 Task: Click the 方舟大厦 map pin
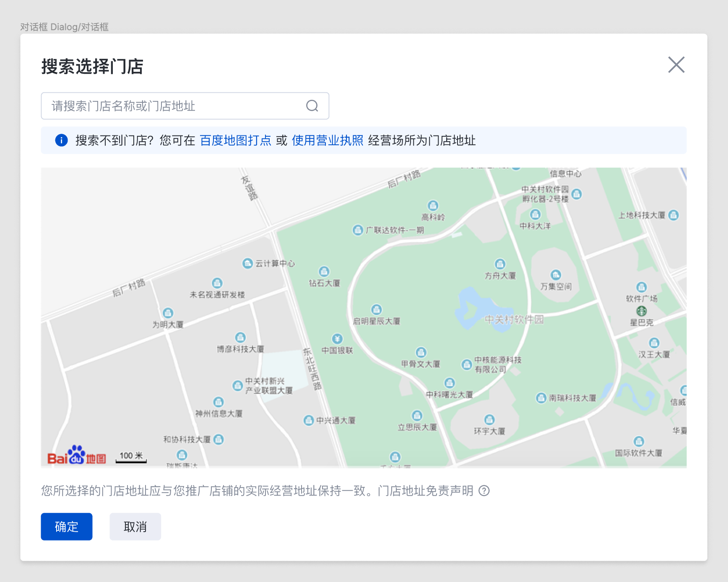point(500,264)
